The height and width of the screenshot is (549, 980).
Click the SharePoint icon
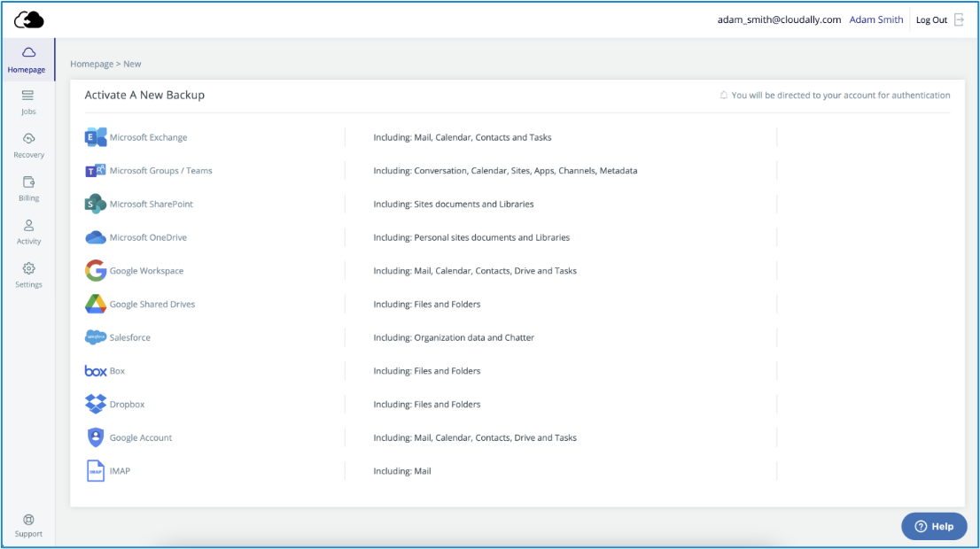[96, 204]
